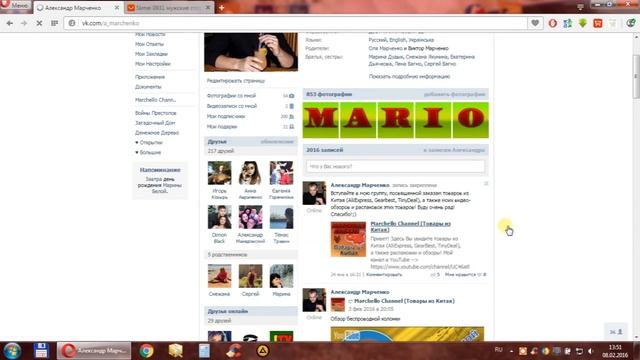
Task: Open Марины Белой link in reminder box
Action: 167,188
